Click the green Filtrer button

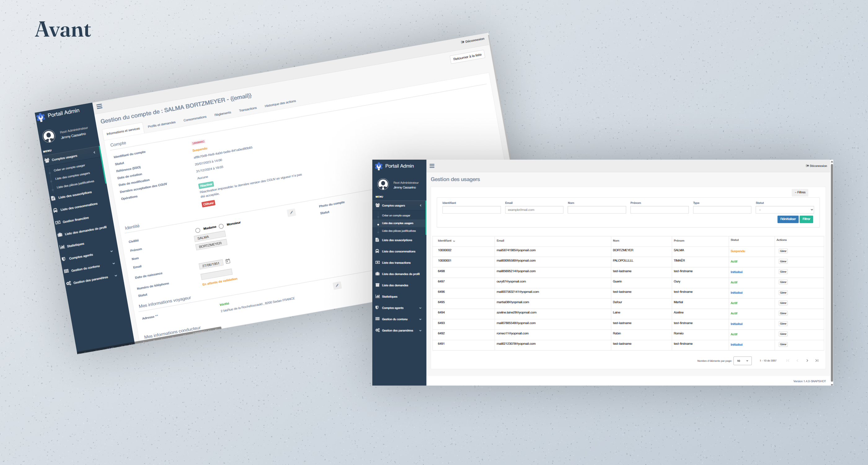pos(806,219)
